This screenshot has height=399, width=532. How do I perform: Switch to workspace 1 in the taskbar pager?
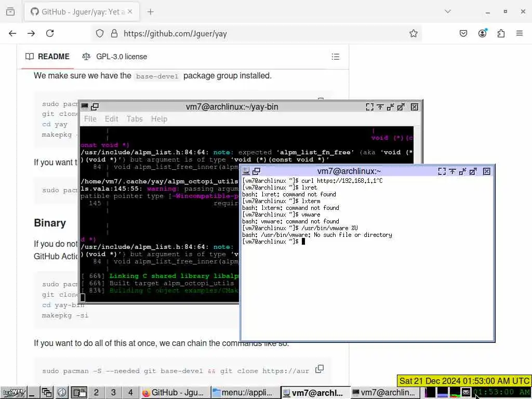(x=79, y=393)
